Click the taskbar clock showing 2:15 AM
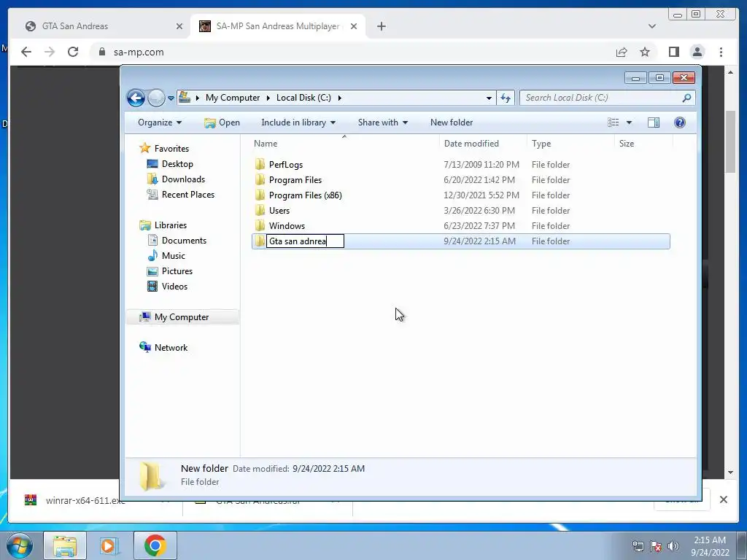 pyautogui.click(x=710, y=545)
